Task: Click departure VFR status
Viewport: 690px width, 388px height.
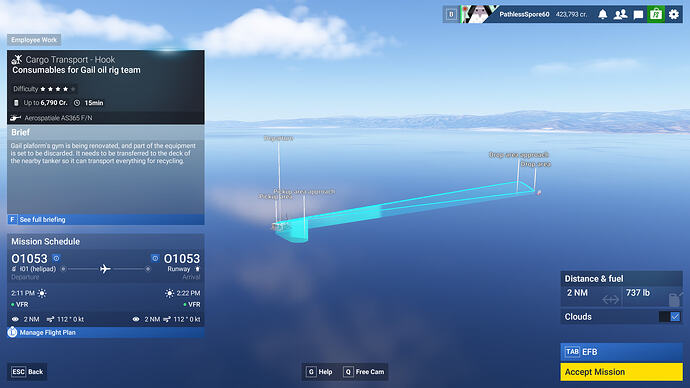Action: [x=20, y=304]
